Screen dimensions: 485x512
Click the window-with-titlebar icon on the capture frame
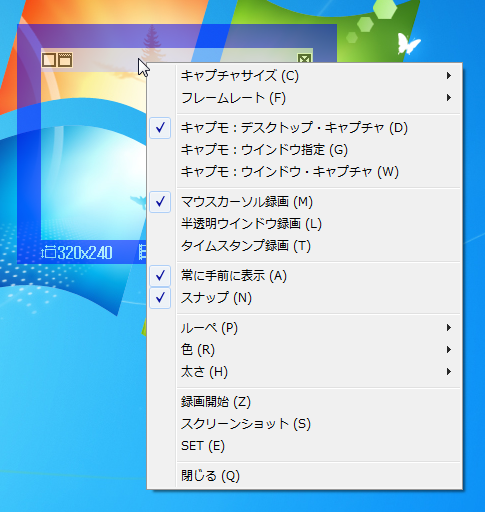(65, 60)
